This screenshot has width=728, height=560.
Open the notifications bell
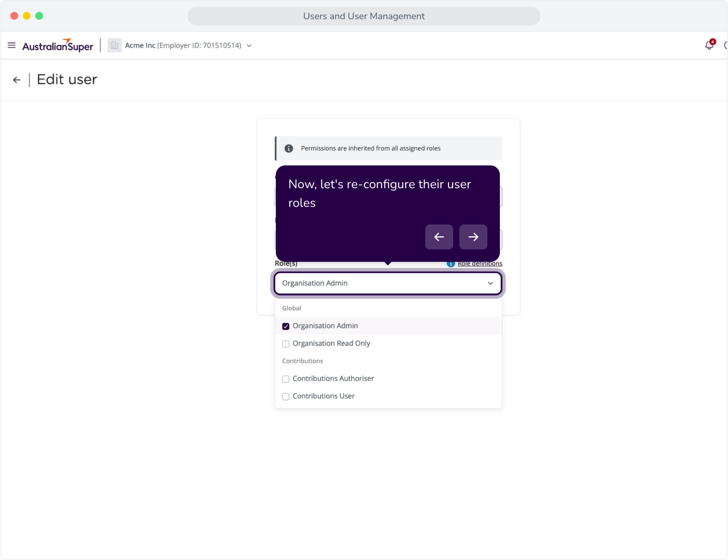(709, 45)
